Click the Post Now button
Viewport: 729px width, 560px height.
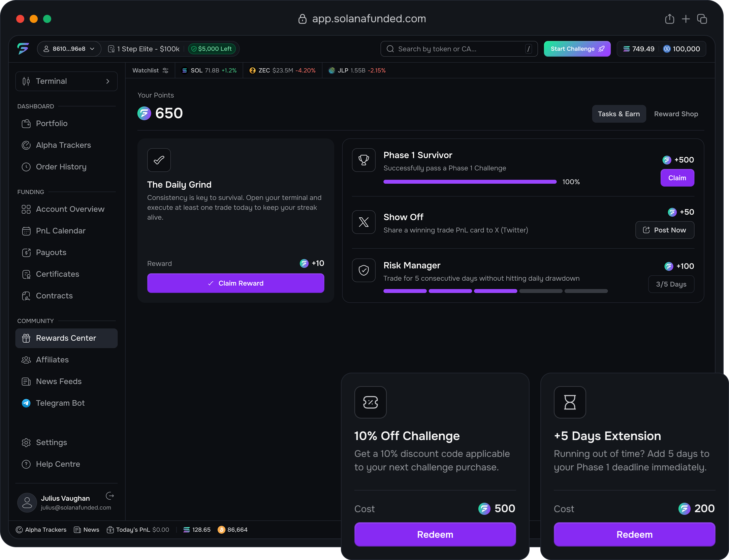tap(664, 230)
